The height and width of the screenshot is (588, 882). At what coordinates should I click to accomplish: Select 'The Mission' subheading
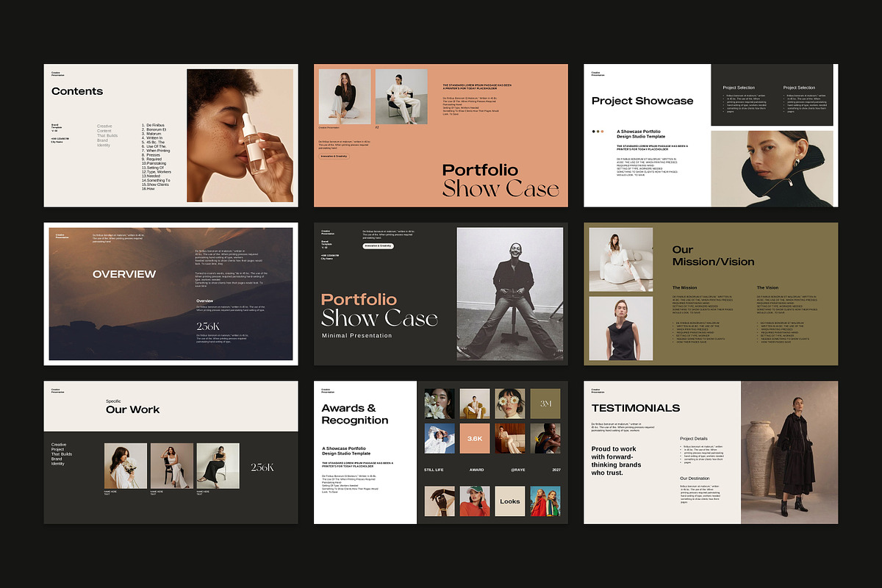coord(685,287)
